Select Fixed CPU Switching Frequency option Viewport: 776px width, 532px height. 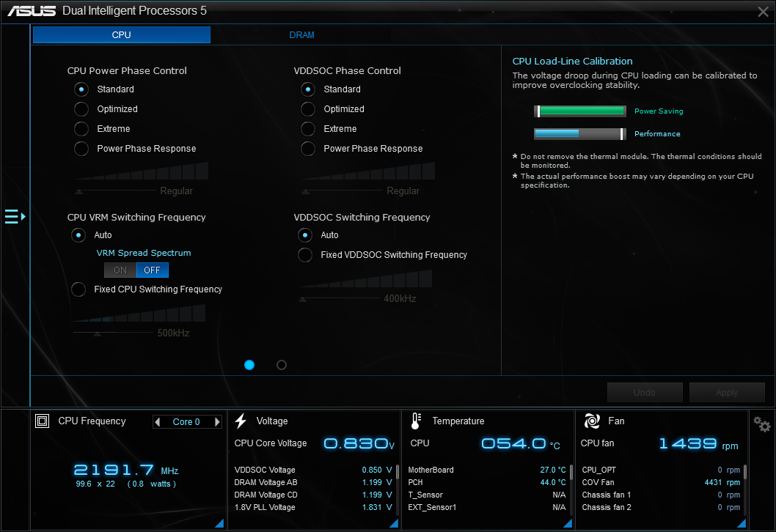78,289
